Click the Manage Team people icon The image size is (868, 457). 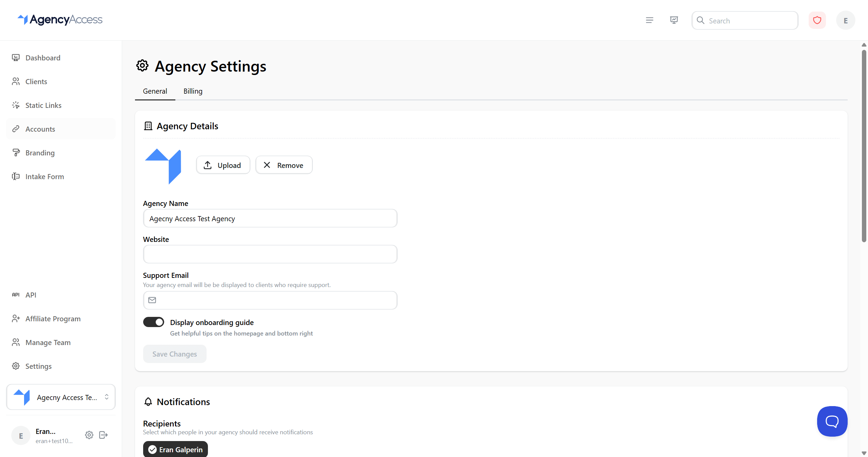16,342
